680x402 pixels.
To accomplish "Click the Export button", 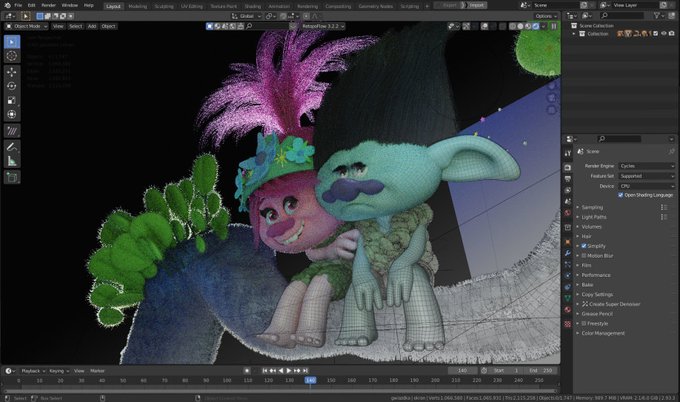I will tap(449, 5).
